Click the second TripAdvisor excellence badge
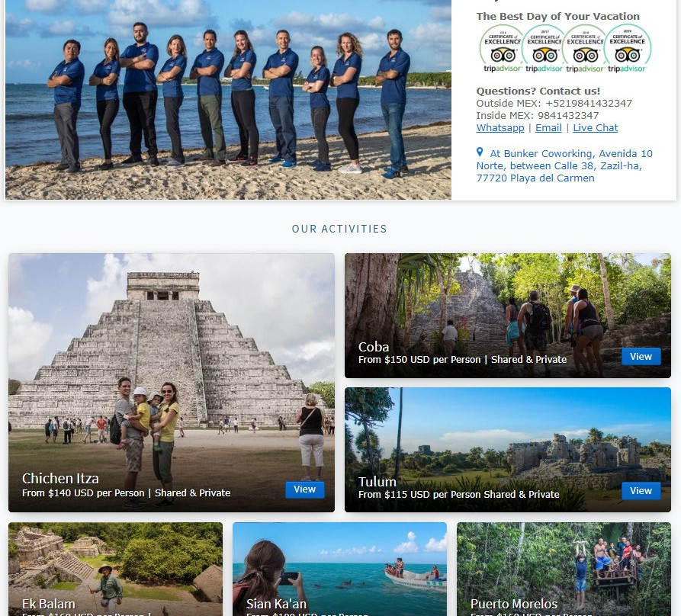 point(544,48)
